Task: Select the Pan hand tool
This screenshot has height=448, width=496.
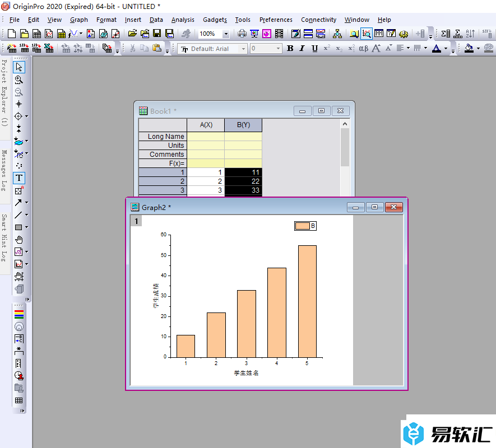Action: (19, 240)
